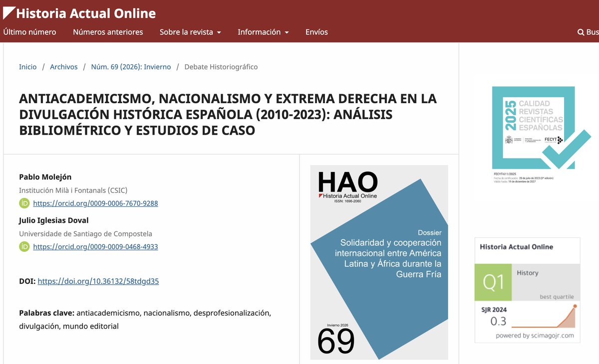Follow the Inicio breadcrumb link

tap(28, 67)
